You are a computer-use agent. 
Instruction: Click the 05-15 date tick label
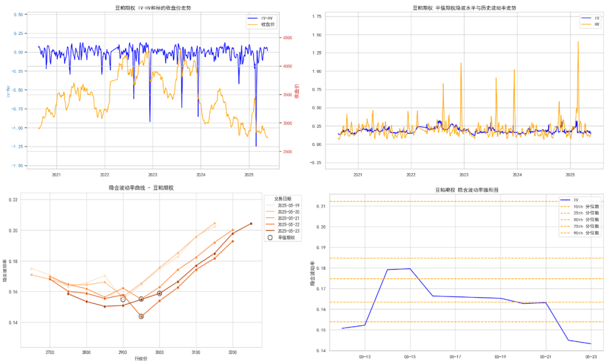point(410,357)
